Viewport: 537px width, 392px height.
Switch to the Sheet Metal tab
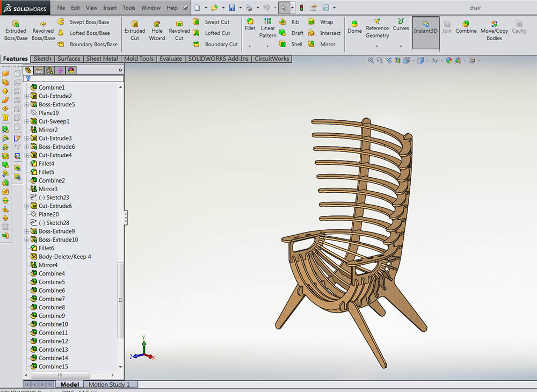(x=101, y=59)
